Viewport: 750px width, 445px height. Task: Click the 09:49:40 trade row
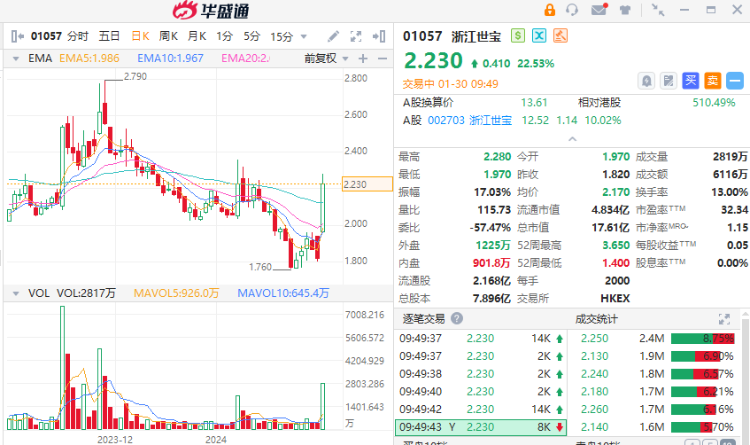coord(481,391)
